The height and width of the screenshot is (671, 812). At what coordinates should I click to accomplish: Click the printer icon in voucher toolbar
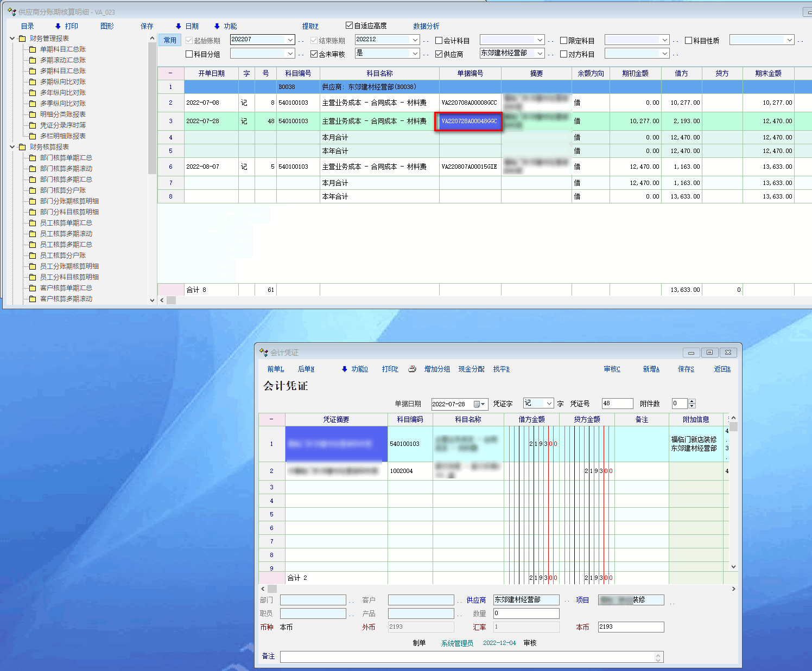412,369
